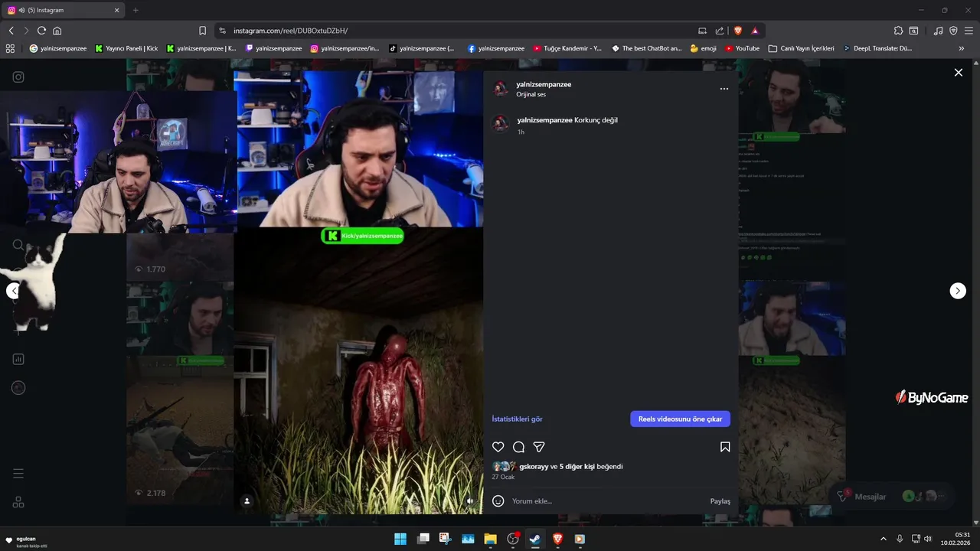Open the Instagram logo home icon
Viewport: 980px width, 551px height.
pyautogui.click(x=18, y=77)
